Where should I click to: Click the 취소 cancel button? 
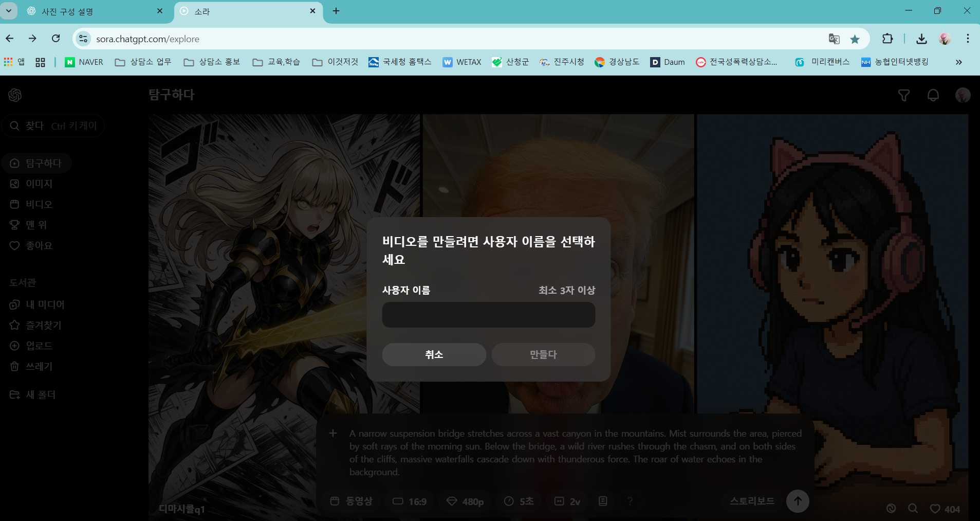tap(434, 354)
